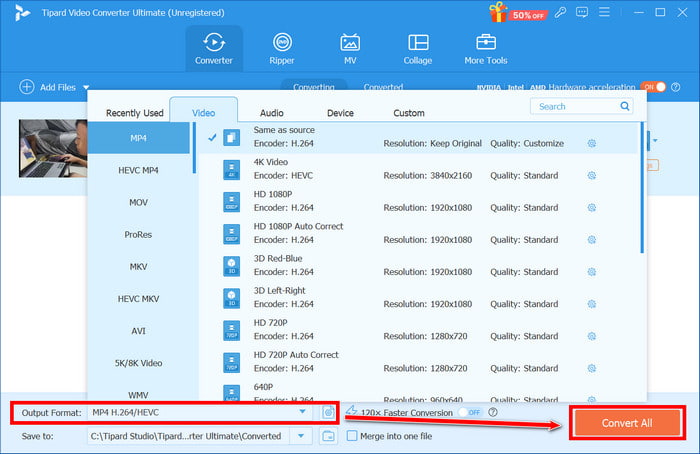Select the 5K/8K Video format category
The height and width of the screenshot is (454, 700).
(x=138, y=363)
